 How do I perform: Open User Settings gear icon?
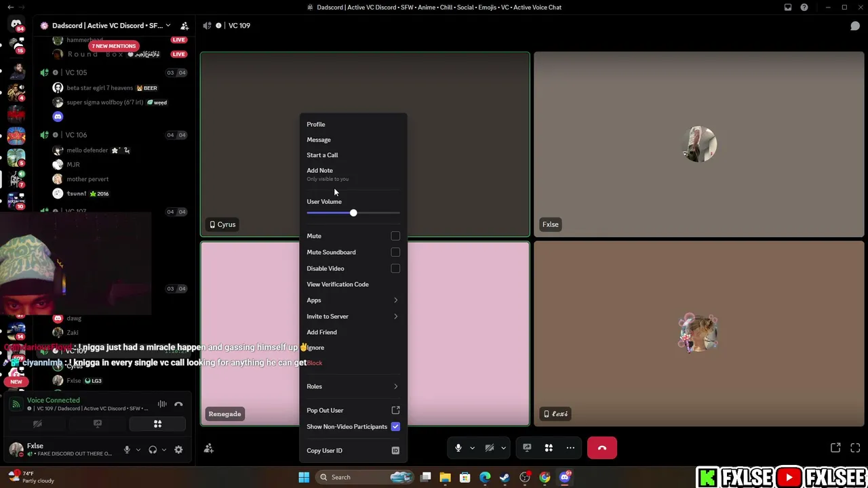(x=178, y=449)
